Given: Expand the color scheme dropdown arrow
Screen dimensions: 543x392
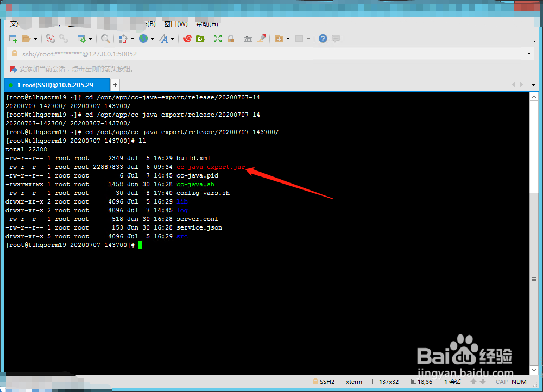Looking at the screenshot, I should (x=132, y=39).
